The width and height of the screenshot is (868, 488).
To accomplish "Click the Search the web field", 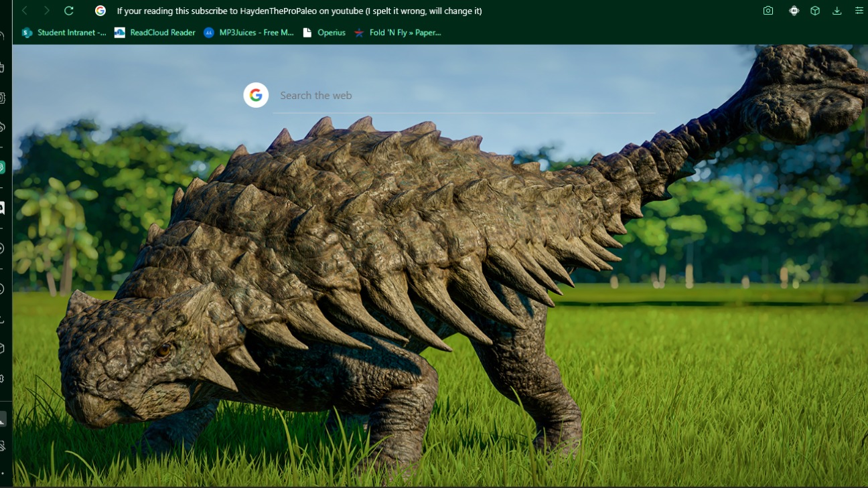I will coord(462,96).
